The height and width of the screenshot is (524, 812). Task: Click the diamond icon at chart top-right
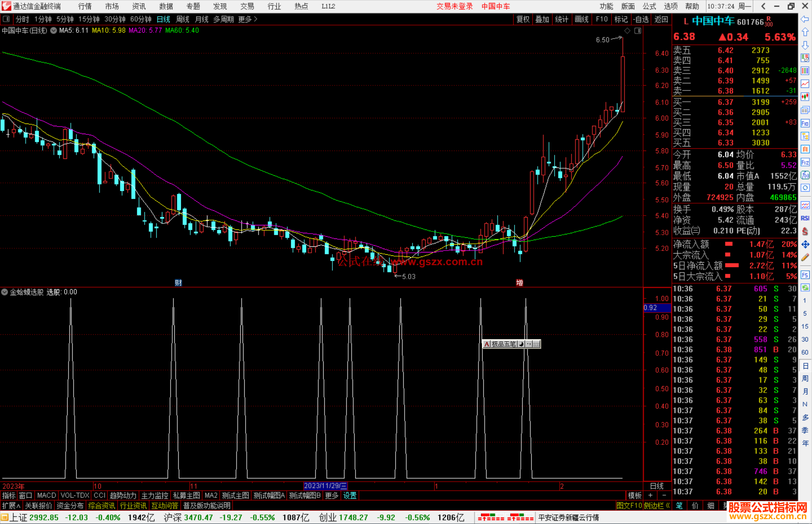tap(627, 31)
